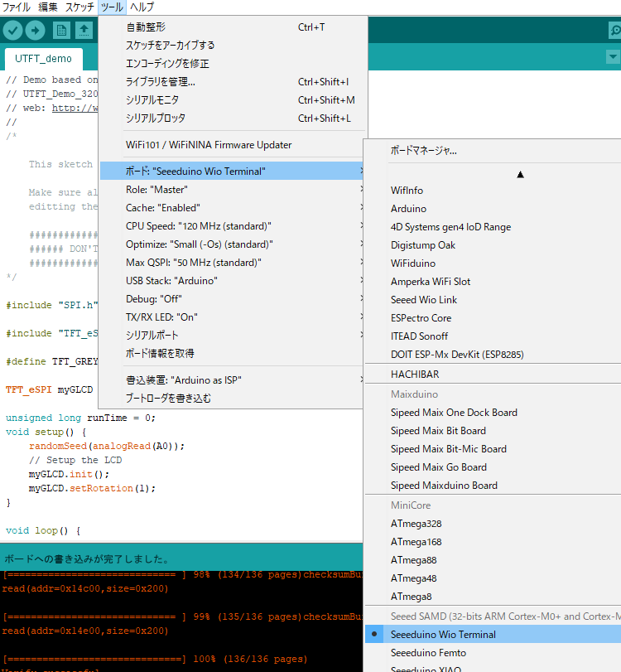Select the UTFT_demo sketch tab
621x672 pixels.
tap(43, 59)
